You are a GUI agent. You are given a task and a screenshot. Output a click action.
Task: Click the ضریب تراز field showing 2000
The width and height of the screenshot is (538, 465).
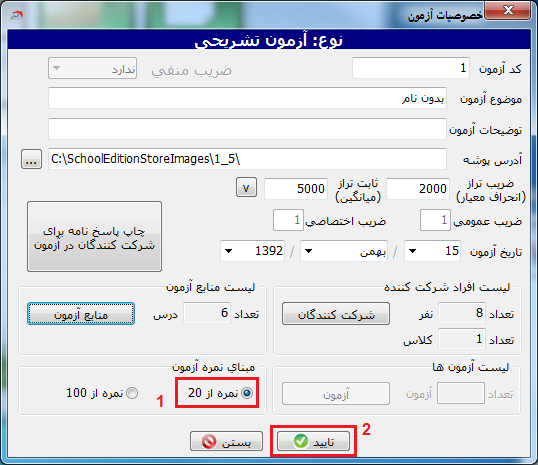(x=418, y=188)
